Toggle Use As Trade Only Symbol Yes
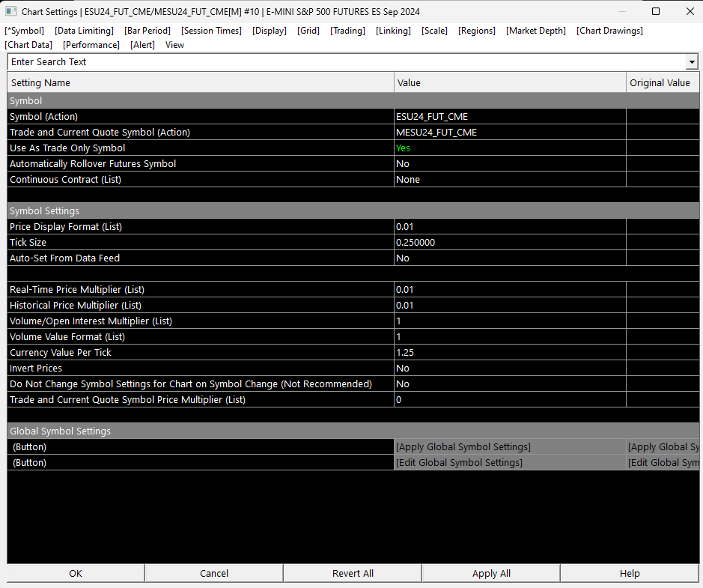Viewport: 703px width, 588px height. coord(510,148)
